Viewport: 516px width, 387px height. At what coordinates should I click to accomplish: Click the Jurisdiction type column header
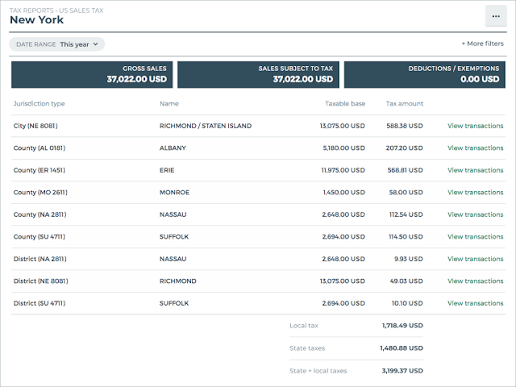pos(39,104)
